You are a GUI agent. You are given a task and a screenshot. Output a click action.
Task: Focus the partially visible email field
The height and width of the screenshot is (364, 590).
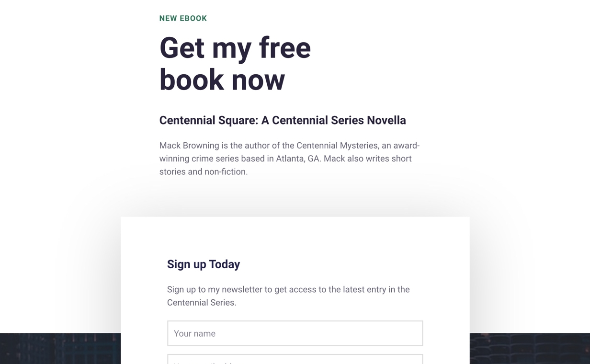click(295, 360)
